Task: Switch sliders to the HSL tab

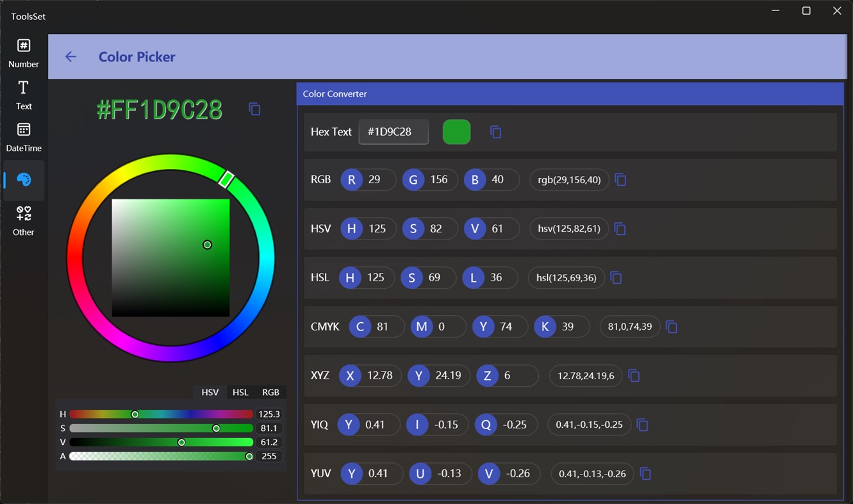Action: click(x=240, y=393)
